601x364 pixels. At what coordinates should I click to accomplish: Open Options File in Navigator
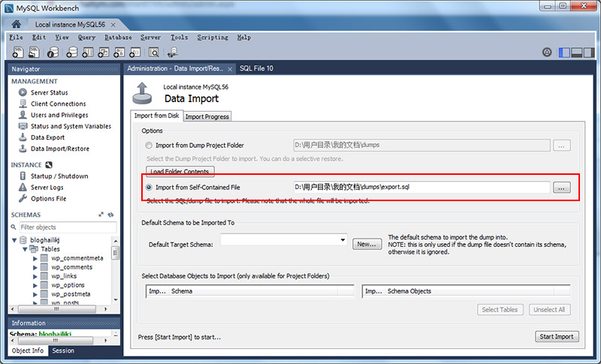click(48, 199)
